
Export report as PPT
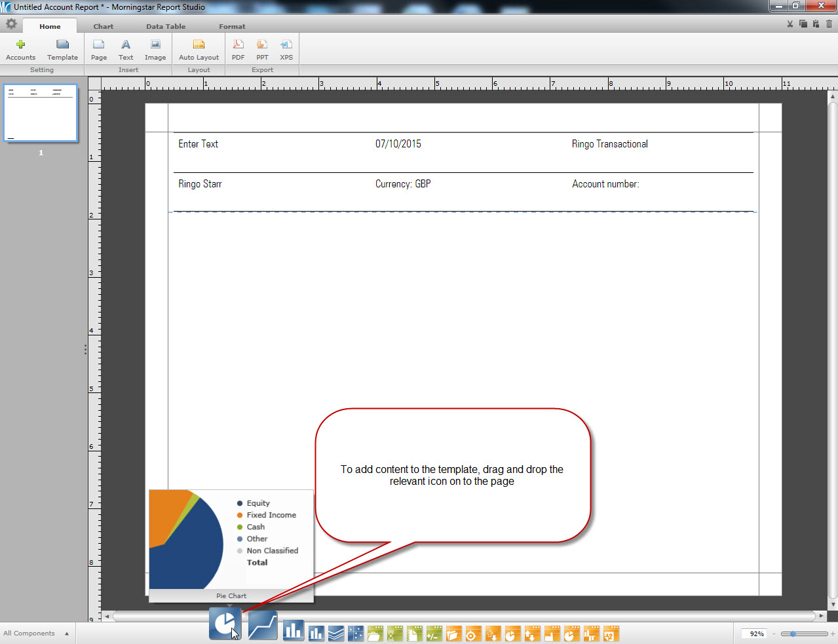click(x=262, y=49)
